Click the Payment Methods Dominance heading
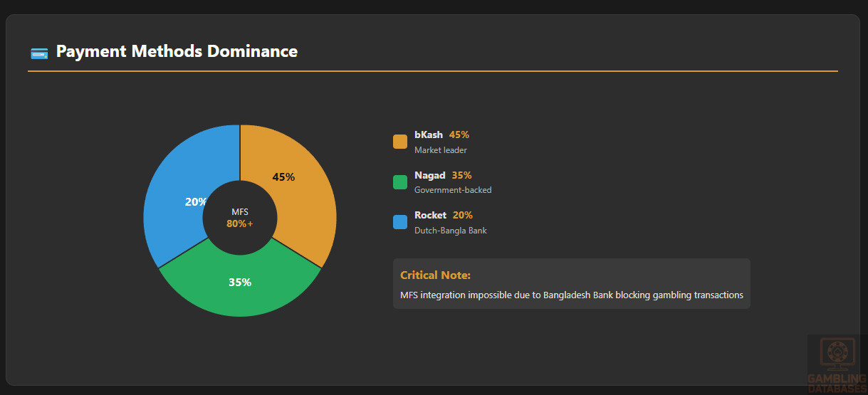This screenshot has width=868, height=395. point(177,51)
